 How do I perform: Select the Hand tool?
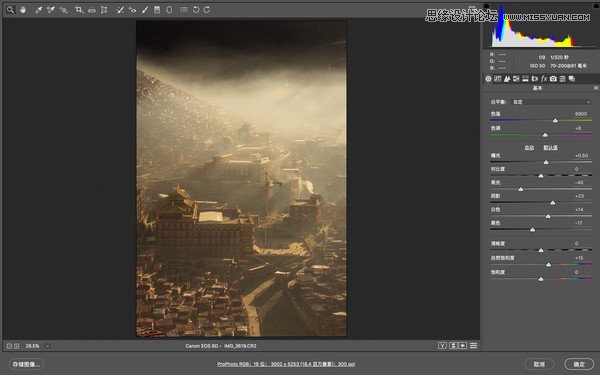click(23, 10)
